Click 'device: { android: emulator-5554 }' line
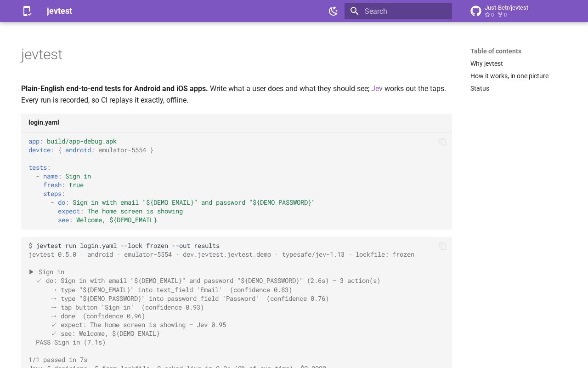 [91, 150]
